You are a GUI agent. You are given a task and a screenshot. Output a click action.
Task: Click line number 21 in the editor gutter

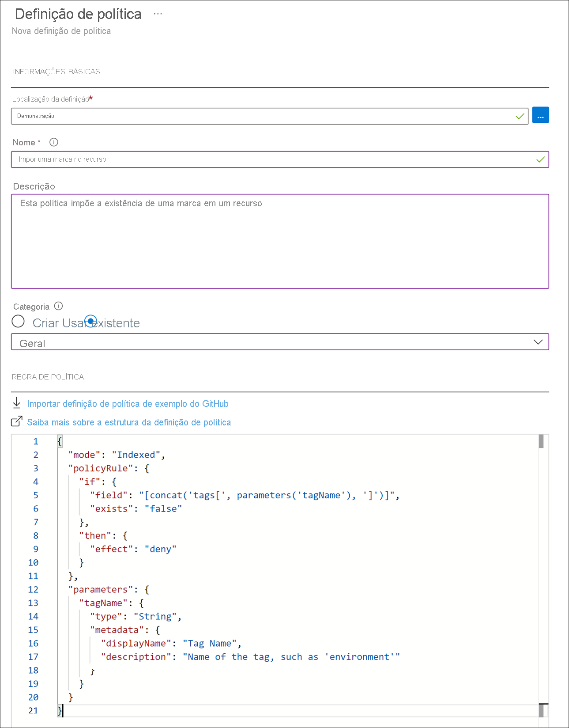(x=33, y=711)
